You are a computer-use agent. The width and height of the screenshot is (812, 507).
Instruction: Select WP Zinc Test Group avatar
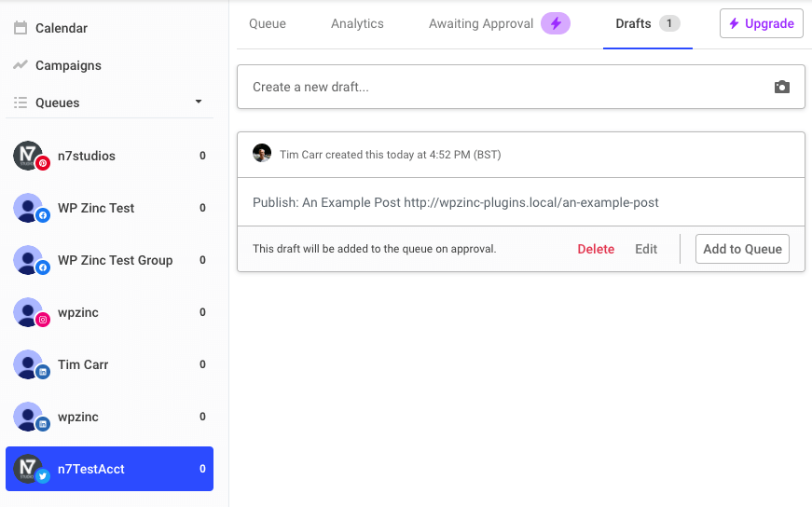(x=29, y=260)
